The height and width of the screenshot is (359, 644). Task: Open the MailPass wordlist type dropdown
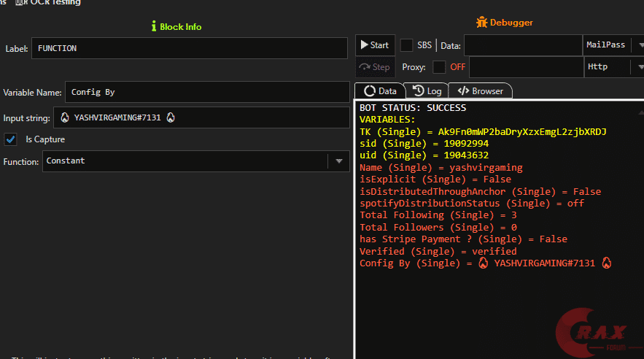[613, 45]
